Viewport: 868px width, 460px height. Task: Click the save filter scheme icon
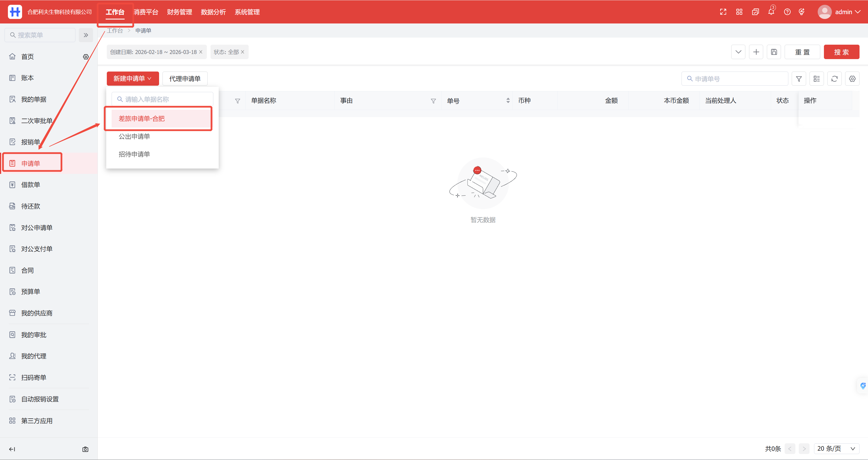tap(774, 52)
